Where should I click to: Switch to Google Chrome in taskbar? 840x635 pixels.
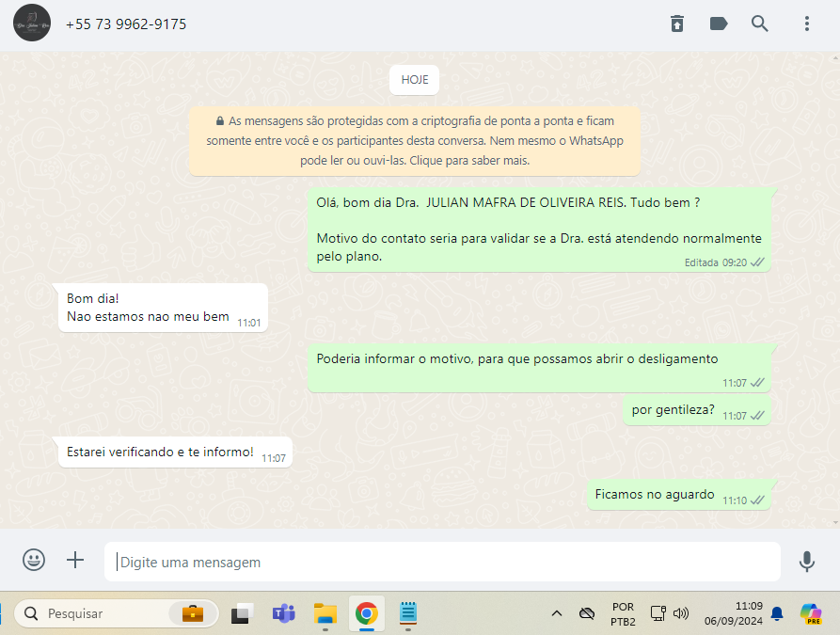click(366, 614)
